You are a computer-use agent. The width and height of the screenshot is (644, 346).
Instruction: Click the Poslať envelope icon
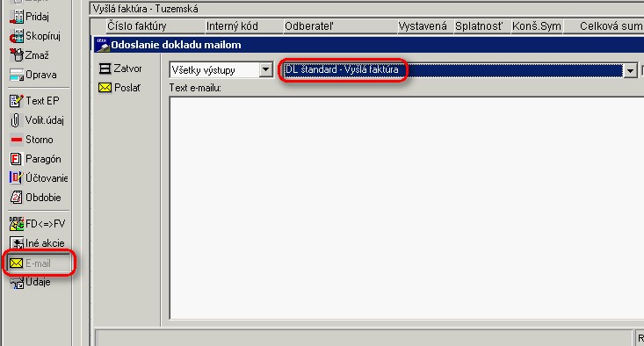(x=105, y=88)
